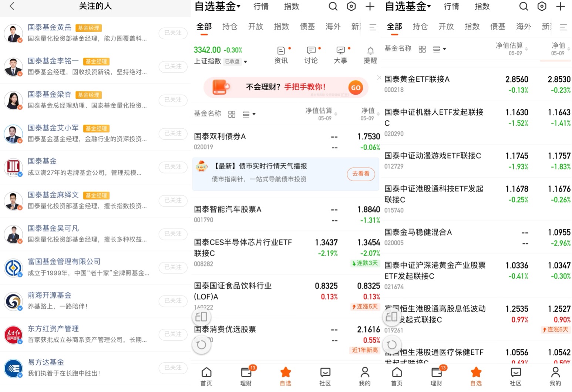Open 国泰双利债券A fund row

[287, 141]
